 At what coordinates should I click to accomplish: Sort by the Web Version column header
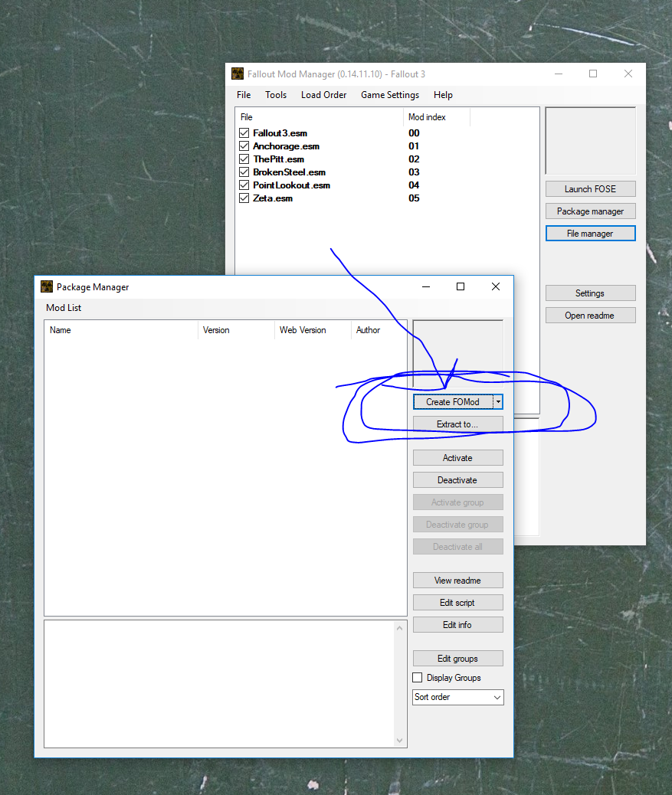[313, 330]
